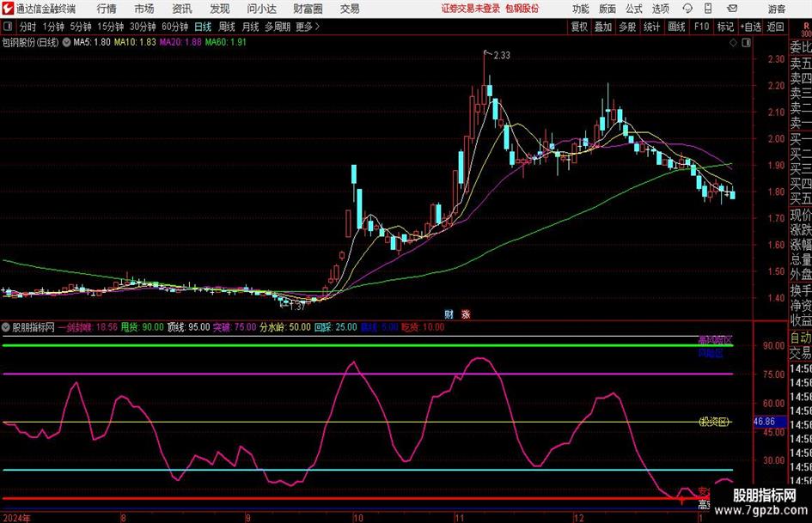Image resolution: width=812 pixels, height=523 pixels.
Task: Click month 10 marker on time axis
Action: point(357,518)
